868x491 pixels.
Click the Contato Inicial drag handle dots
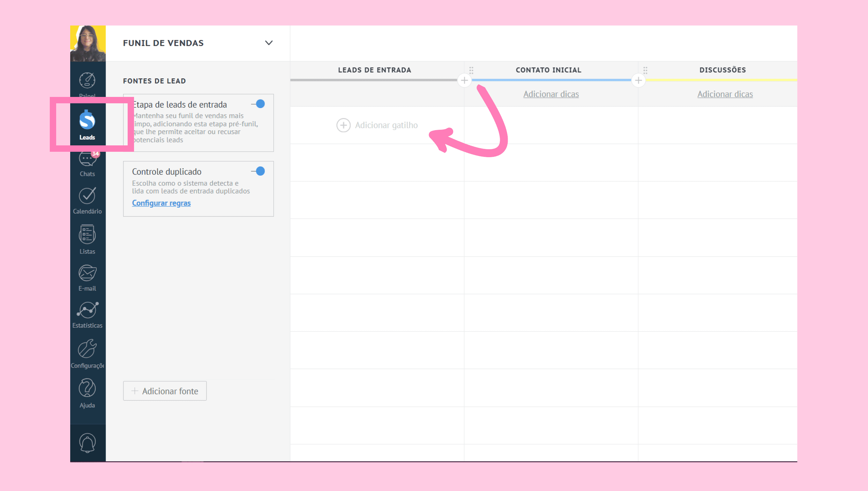point(471,70)
